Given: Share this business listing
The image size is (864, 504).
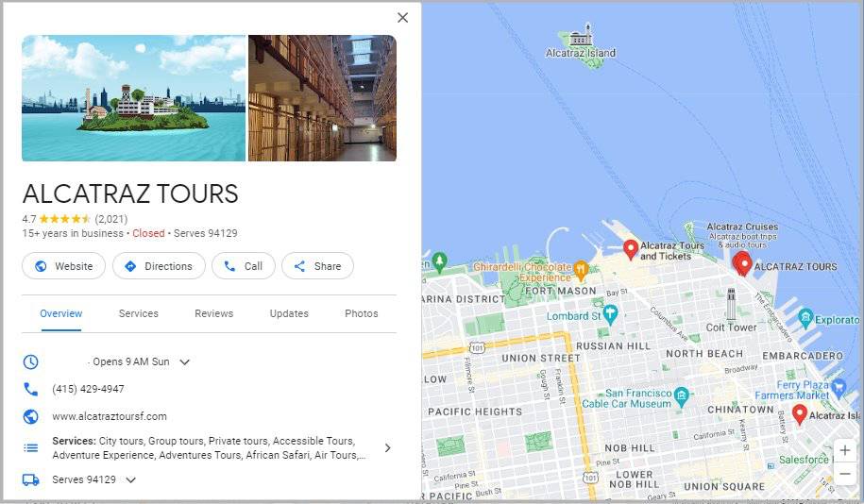Looking at the screenshot, I should 317,266.
